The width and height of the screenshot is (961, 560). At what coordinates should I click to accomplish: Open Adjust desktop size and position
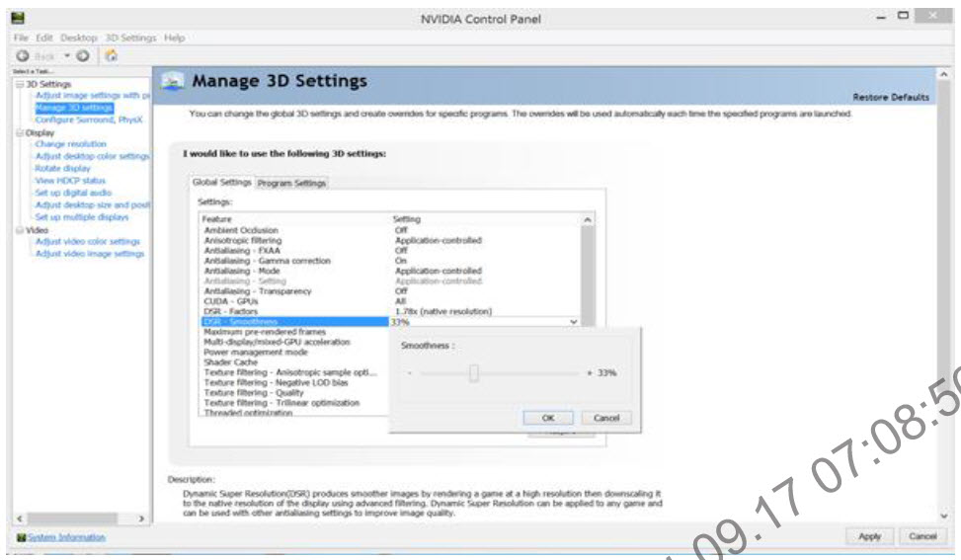(93, 204)
